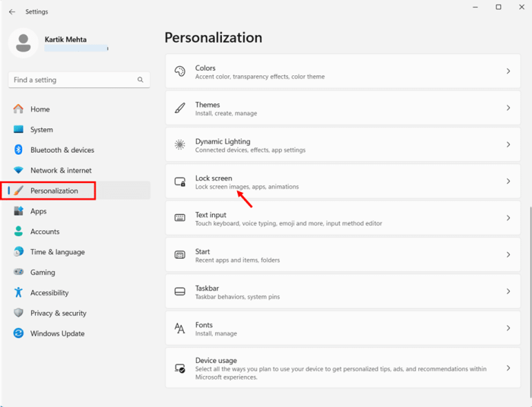Go to Privacy & security
Viewport: 532px width, 407px height.
pyautogui.click(x=59, y=313)
